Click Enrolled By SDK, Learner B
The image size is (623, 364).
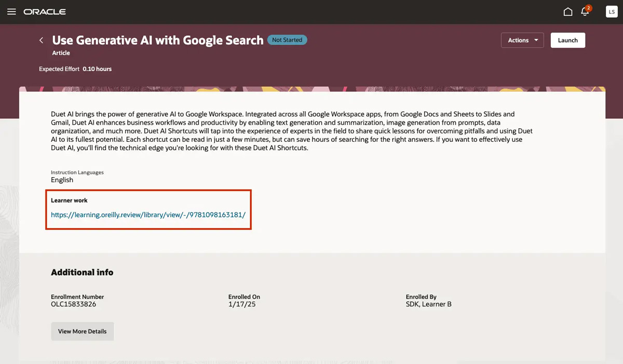tap(429, 304)
